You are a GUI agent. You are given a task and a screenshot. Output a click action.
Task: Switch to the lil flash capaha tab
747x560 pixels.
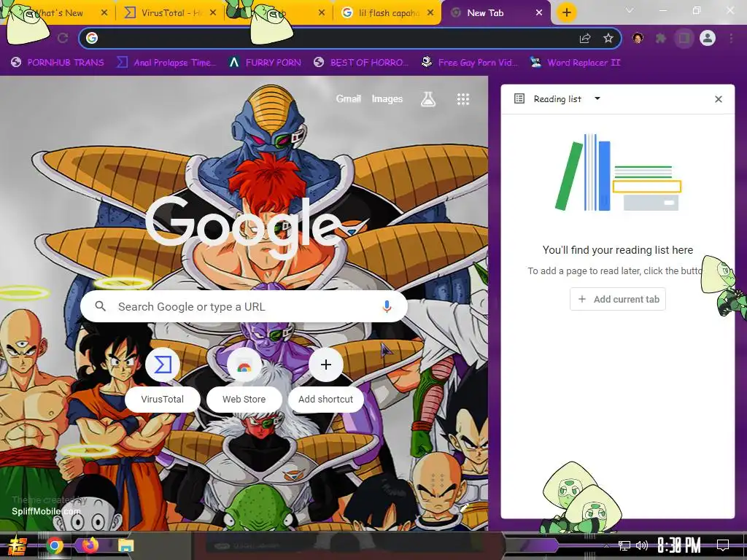pos(388,13)
